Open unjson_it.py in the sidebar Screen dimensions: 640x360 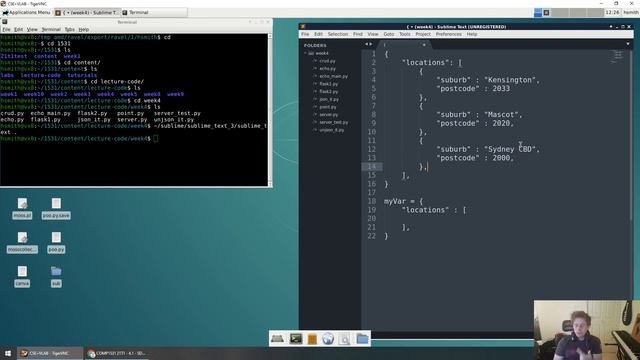pos(332,130)
